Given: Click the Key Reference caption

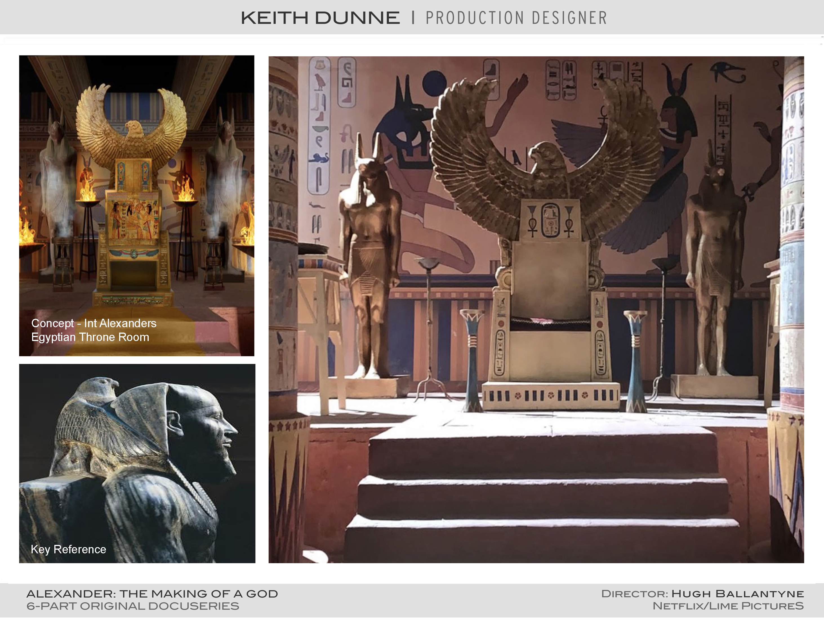Looking at the screenshot, I should click(x=68, y=549).
